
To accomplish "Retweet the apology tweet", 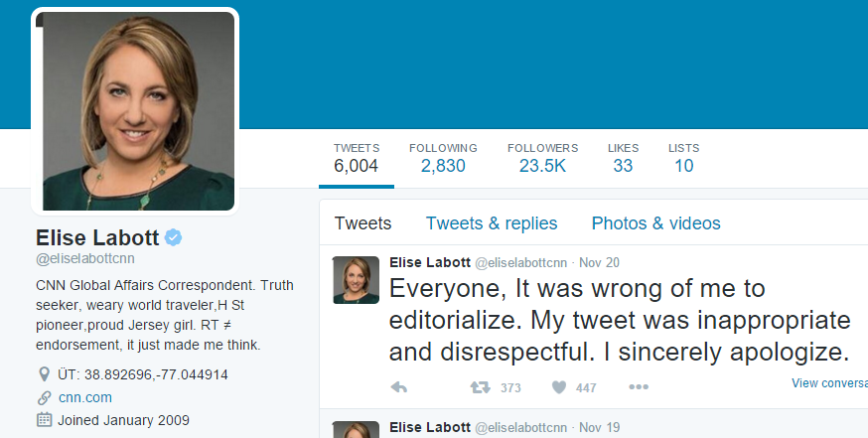I will (479, 387).
